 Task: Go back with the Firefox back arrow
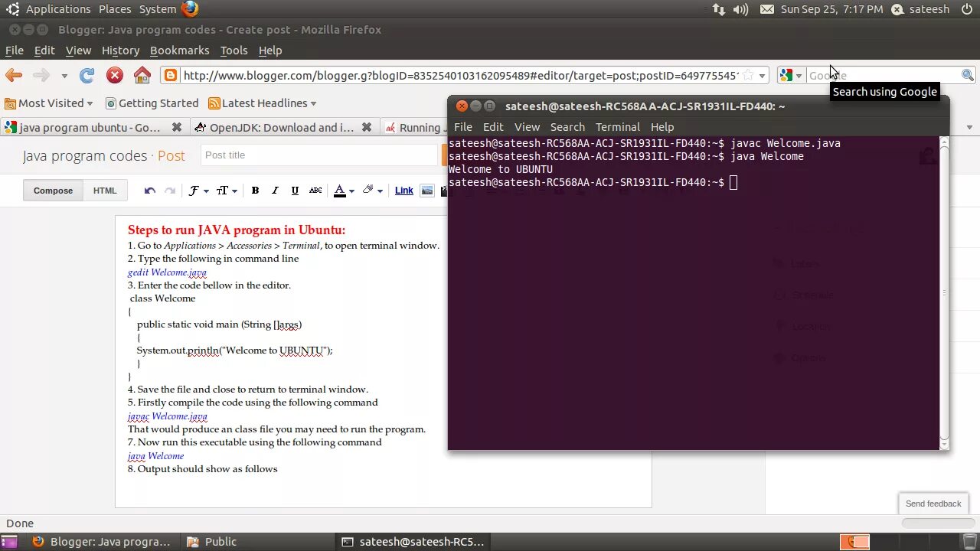click(x=14, y=75)
